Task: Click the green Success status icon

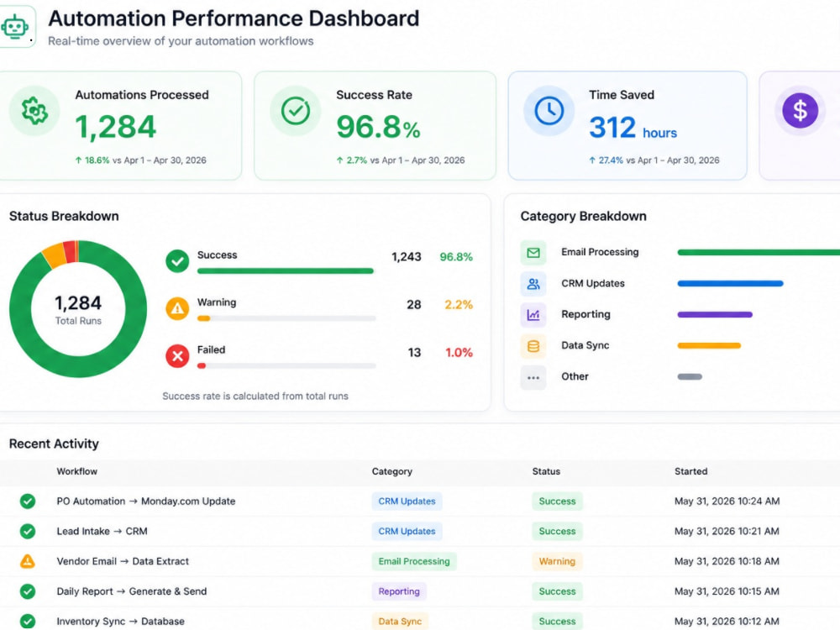Action: click(177, 261)
